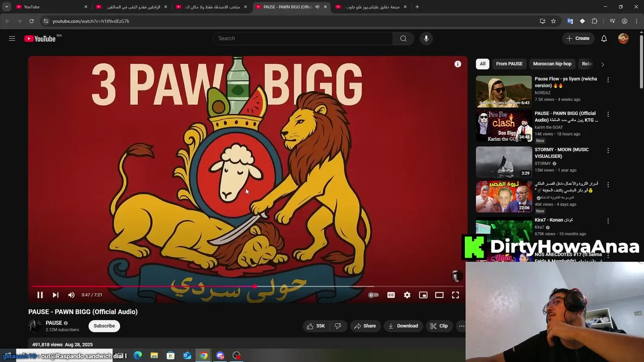The image size is (644, 362).
Task: Like the video with 55K likes
Action: pyautogui.click(x=316, y=326)
